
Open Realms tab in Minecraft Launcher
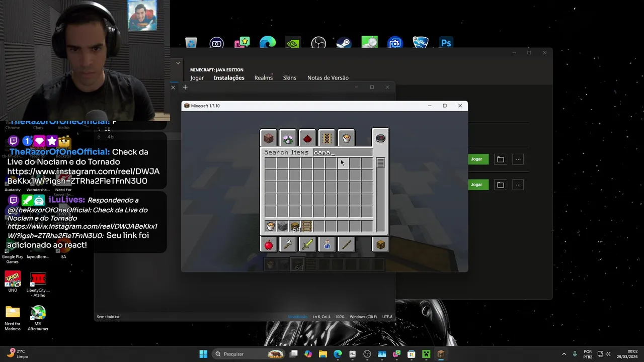point(264,78)
